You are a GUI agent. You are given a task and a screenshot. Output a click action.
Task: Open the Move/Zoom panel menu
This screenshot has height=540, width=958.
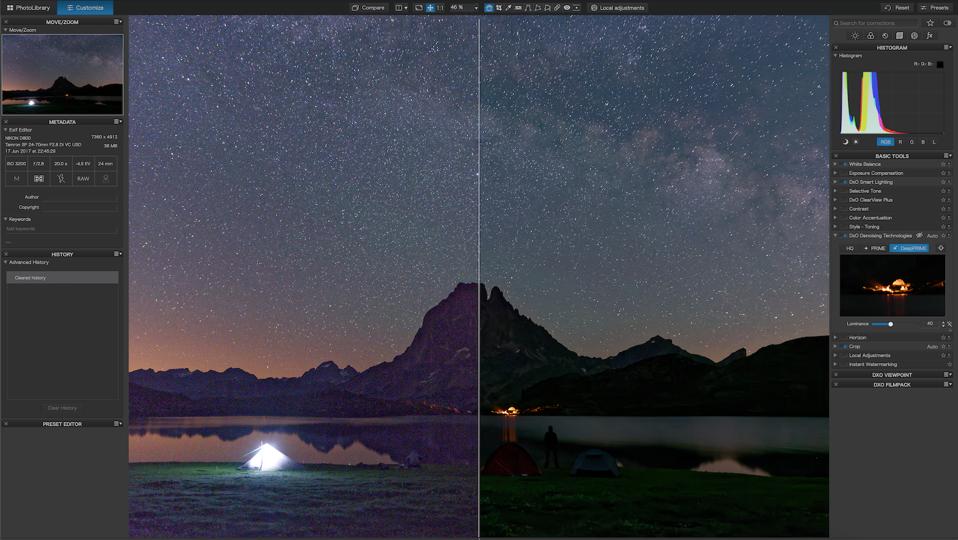[x=118, y=21]
